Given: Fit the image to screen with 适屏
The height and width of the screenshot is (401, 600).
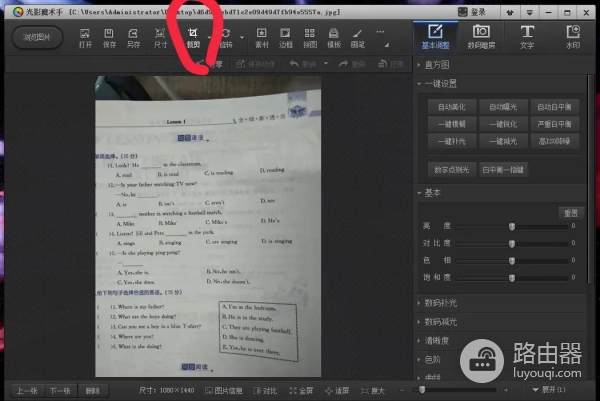Looking at the screenshot, I should (x=337, y=390).
